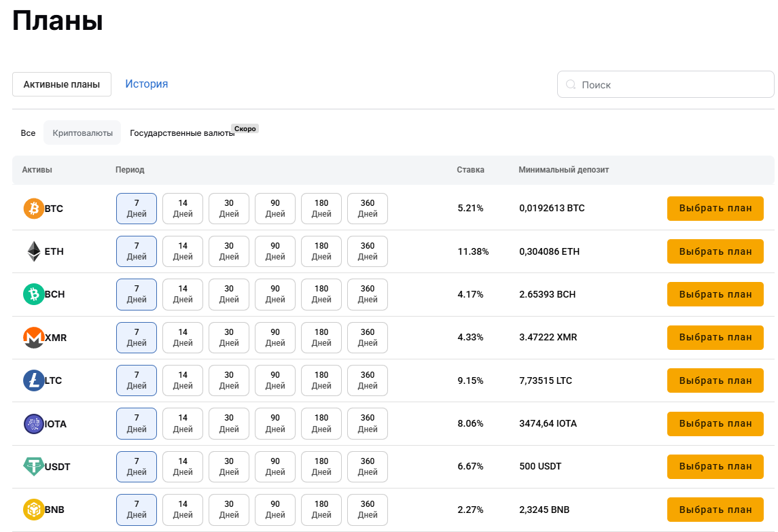The width and height of the screenshot is (778, 532).
Task: Filter by Криптовалюты
Action: click(x=82, y=133)
